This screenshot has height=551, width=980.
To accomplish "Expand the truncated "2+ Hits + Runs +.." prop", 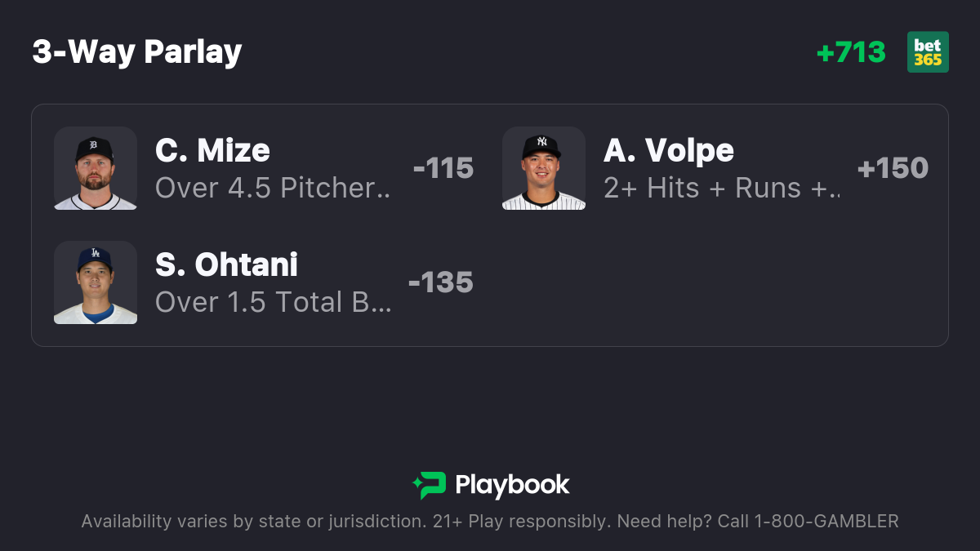I will (x=721, y=189).
